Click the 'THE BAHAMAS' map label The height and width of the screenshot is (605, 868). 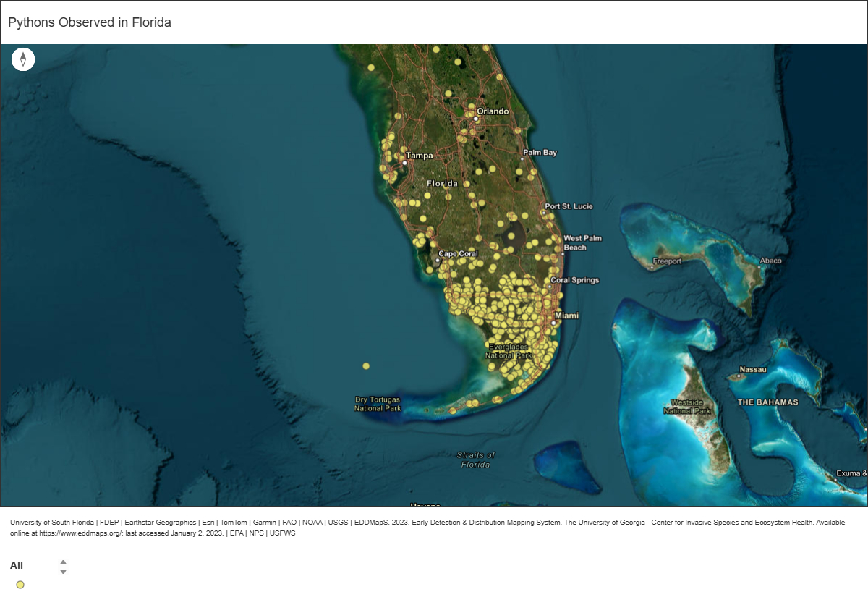767,402
